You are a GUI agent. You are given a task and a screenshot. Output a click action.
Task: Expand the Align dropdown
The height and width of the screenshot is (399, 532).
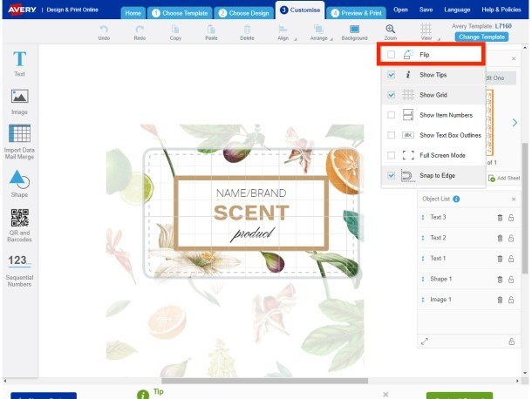click(283, 32)
